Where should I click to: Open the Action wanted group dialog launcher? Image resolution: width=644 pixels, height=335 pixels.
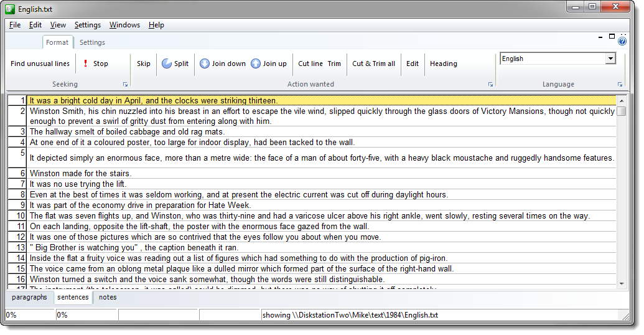[490, 84]
